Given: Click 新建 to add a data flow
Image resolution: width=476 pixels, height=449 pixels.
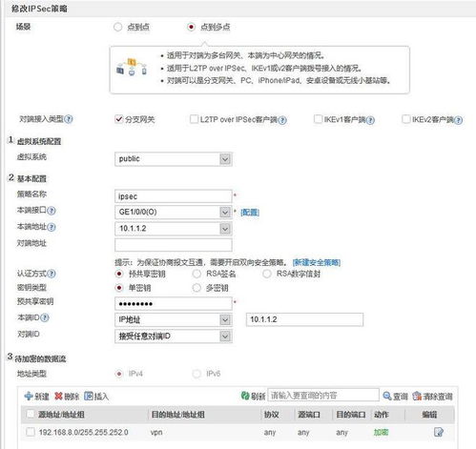Looking at the screenshot, I should pyautogui.click(x=36, y=397).
